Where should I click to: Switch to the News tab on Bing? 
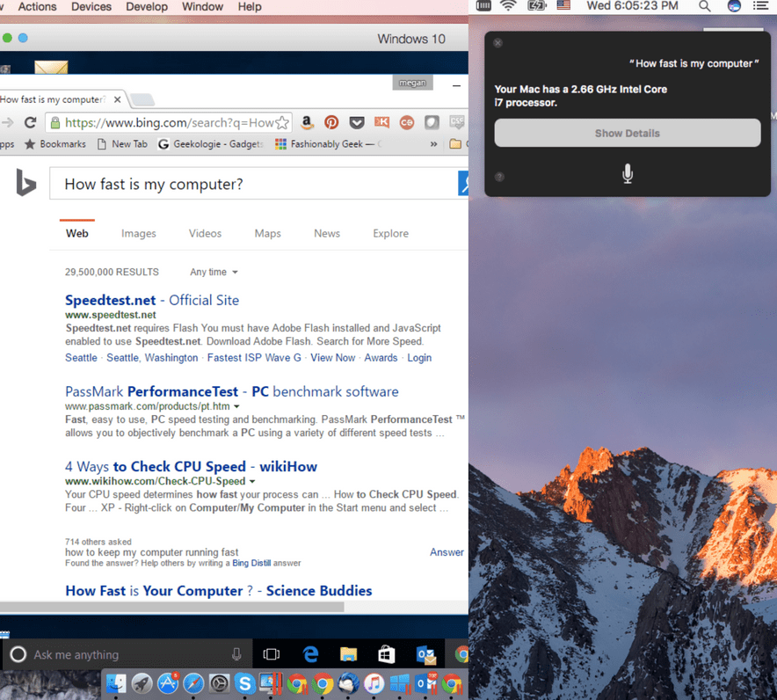coord(327,234)
